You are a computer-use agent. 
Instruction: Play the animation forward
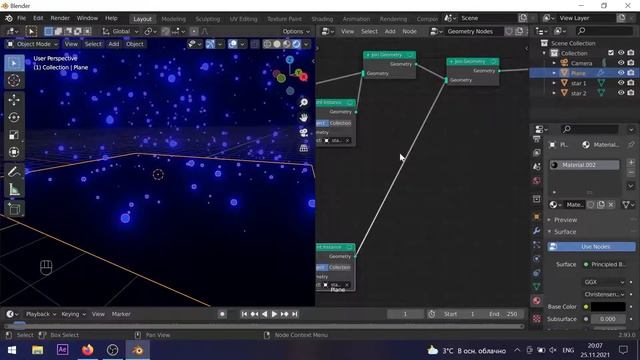click(x=274, y=314)
